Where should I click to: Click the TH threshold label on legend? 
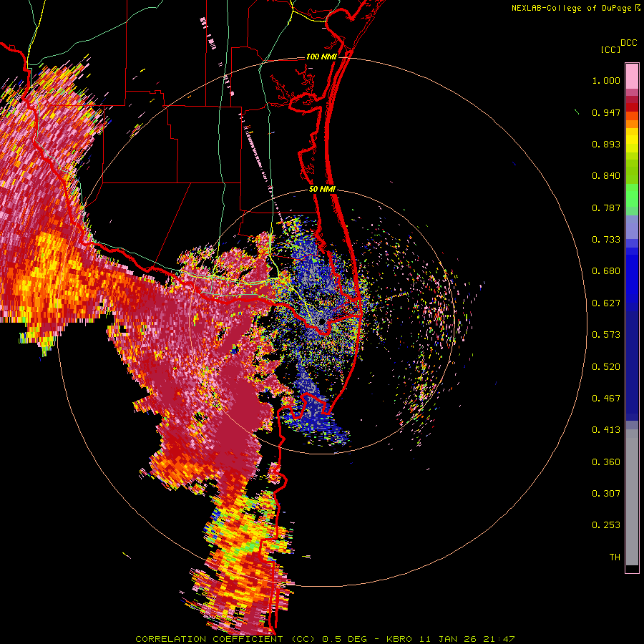615,557
